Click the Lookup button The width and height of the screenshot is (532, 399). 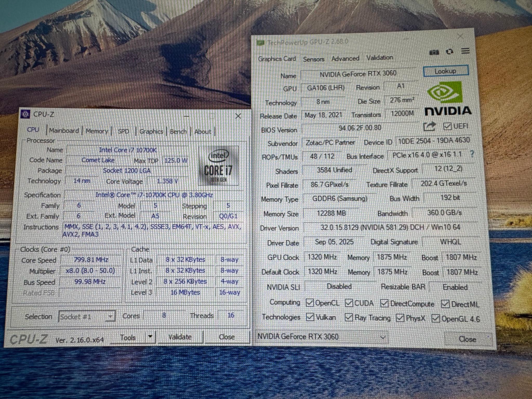click(x=446, y=71)
